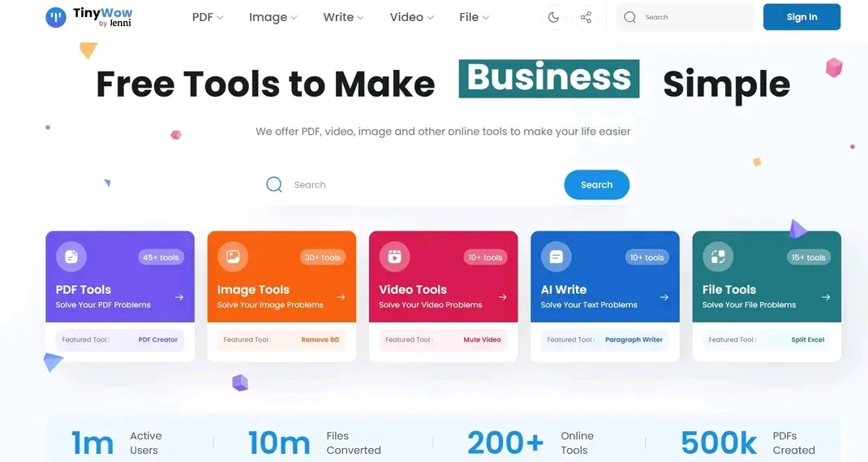Image resolution: width=868 pixels, height=462 pixels.
Task: Open the Paragraph Writer featured tool
Action: coord(634,339)
